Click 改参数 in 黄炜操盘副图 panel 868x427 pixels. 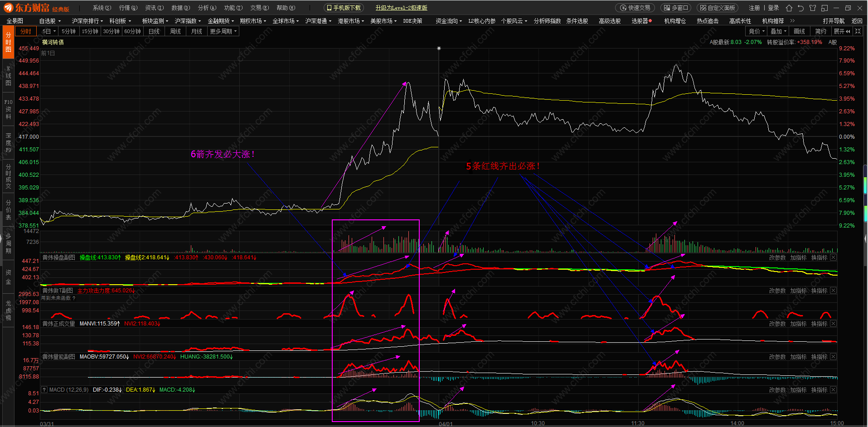tap(777, 257)
